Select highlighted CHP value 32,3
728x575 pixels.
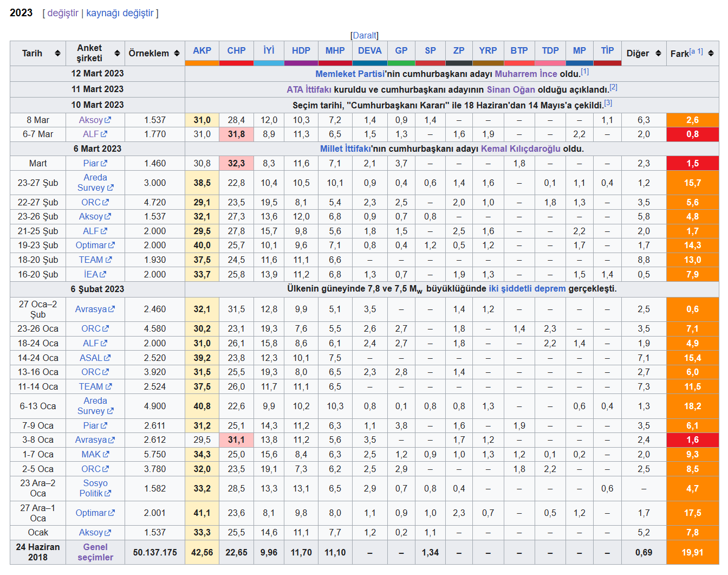pos(236,163)
